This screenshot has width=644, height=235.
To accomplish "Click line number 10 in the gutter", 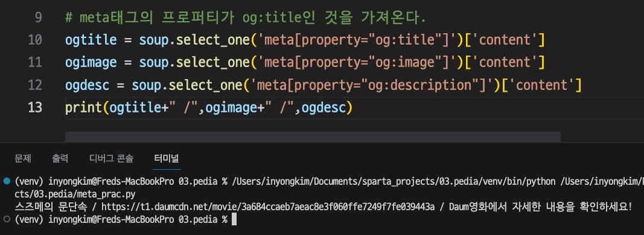I will click(x=35, y=40).
